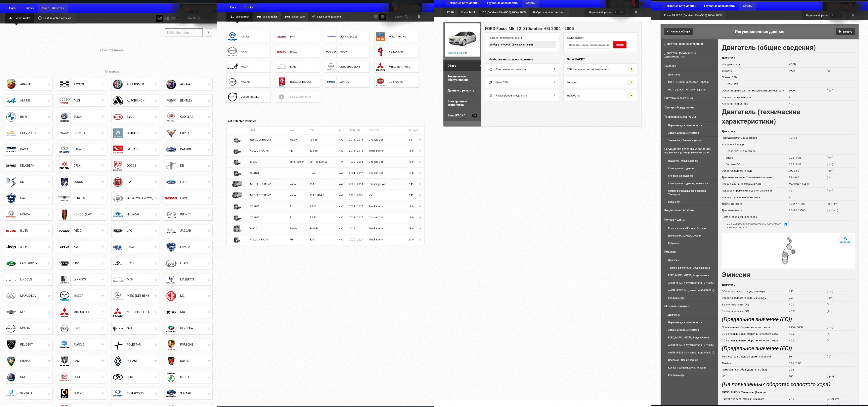Select the list view icon in Cars toolbar
Viewport: 868px width, 407px height.
point(174,18)
